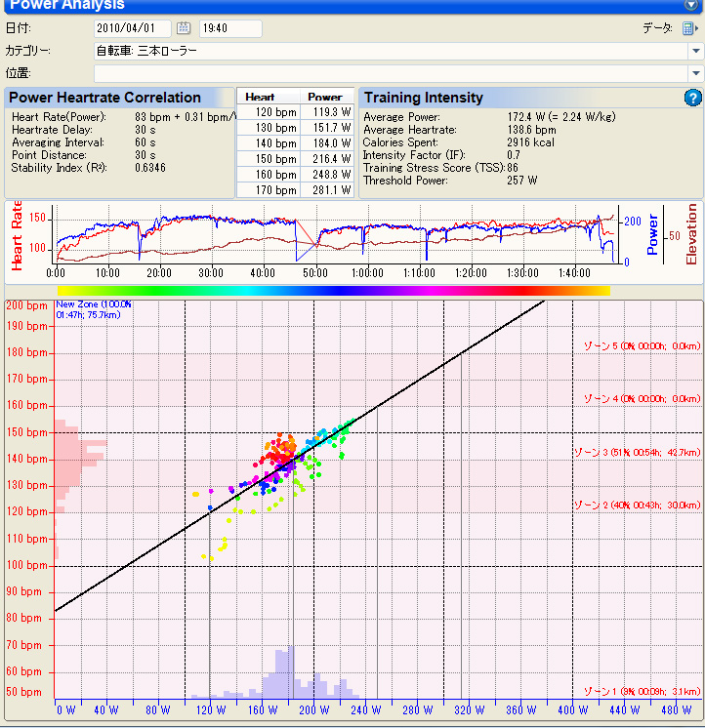Click the 50:00 mark on timeline chart
Screen dimensions: 705x728
(x=314, y=273)
